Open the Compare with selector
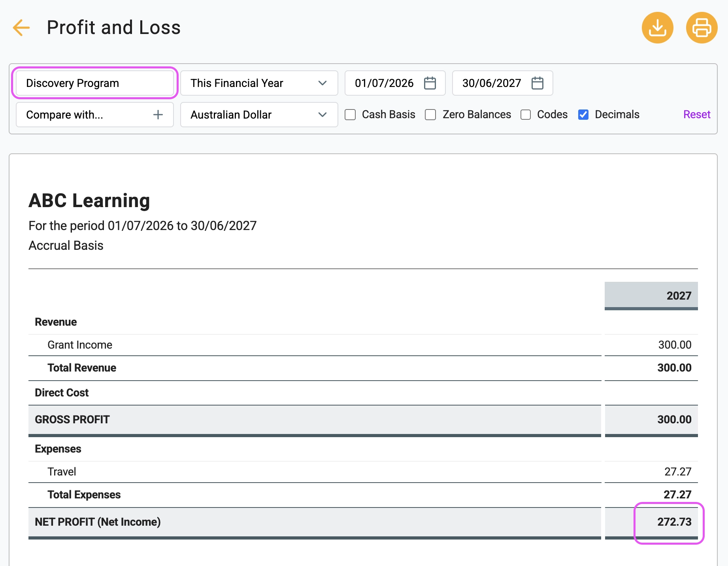The image size is (728, 566). [x=95, y=115]
